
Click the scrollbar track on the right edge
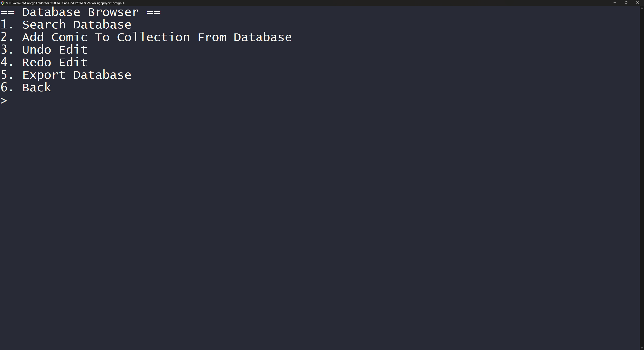coord(642,176)
